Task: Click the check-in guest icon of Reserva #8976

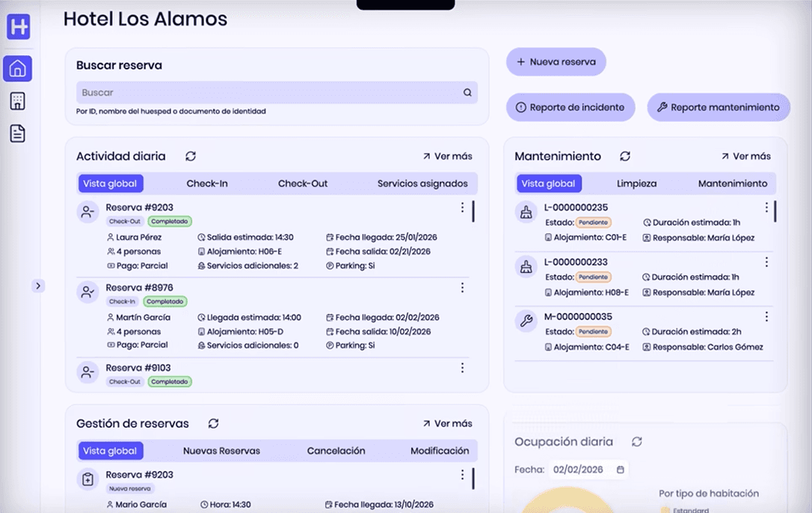Action: pyautogui.click(x=87, y=292)
